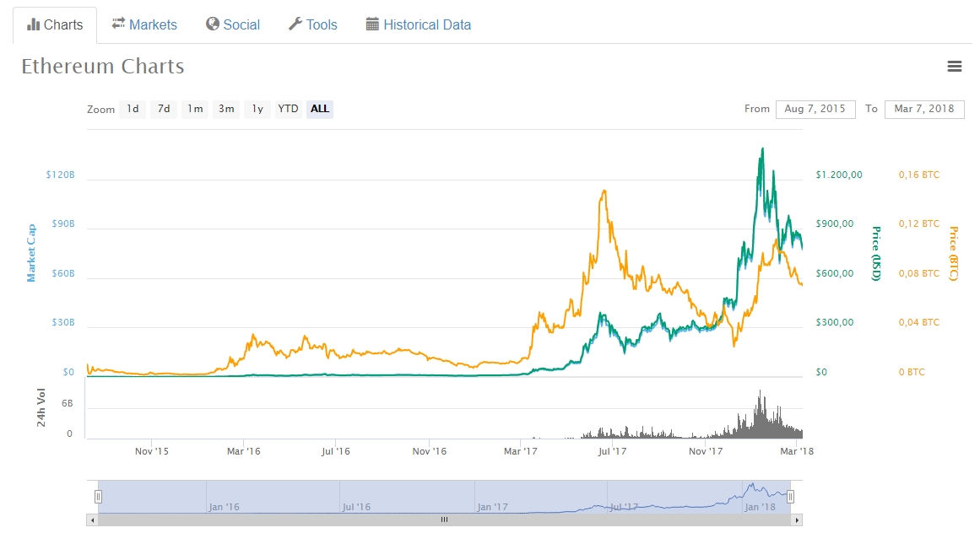The image size is (980, 533).
Task: Switch to the Charts tab
Action: point(55,25)
